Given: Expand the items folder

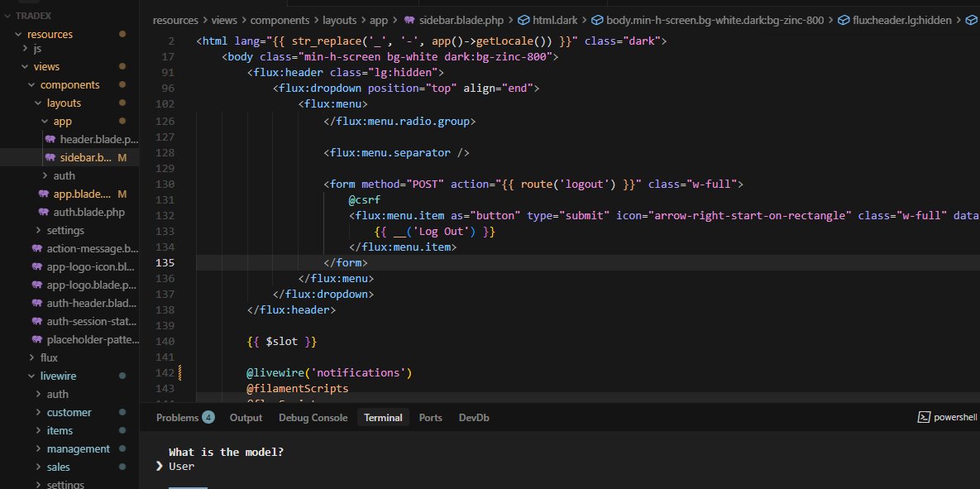Looking at the screenshot, I should (60, 430).
